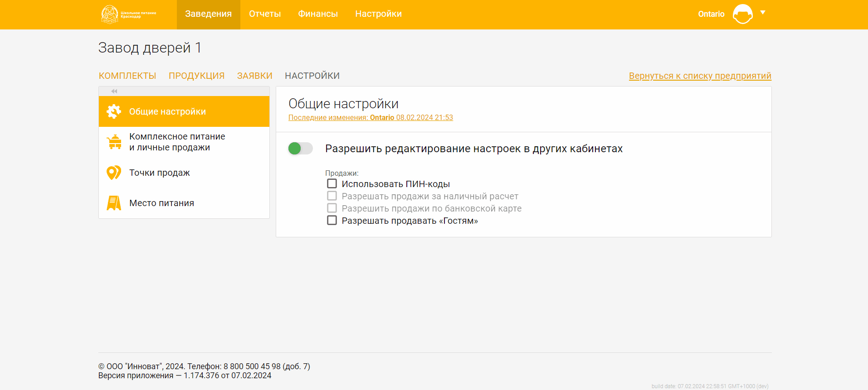Screen dimensions: 868x390
Task: Click the food cart icon in sidebar
Action: point(114,142)
